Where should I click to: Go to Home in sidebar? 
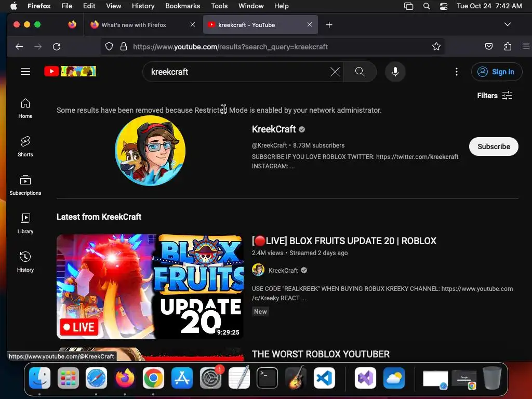pos(25,109)
